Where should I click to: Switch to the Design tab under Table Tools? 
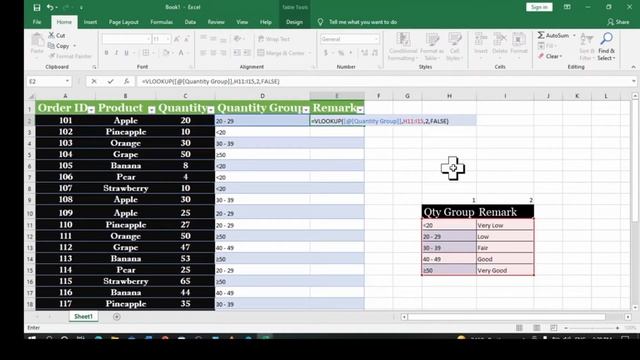pyautogui.click(x=294, y=22)
